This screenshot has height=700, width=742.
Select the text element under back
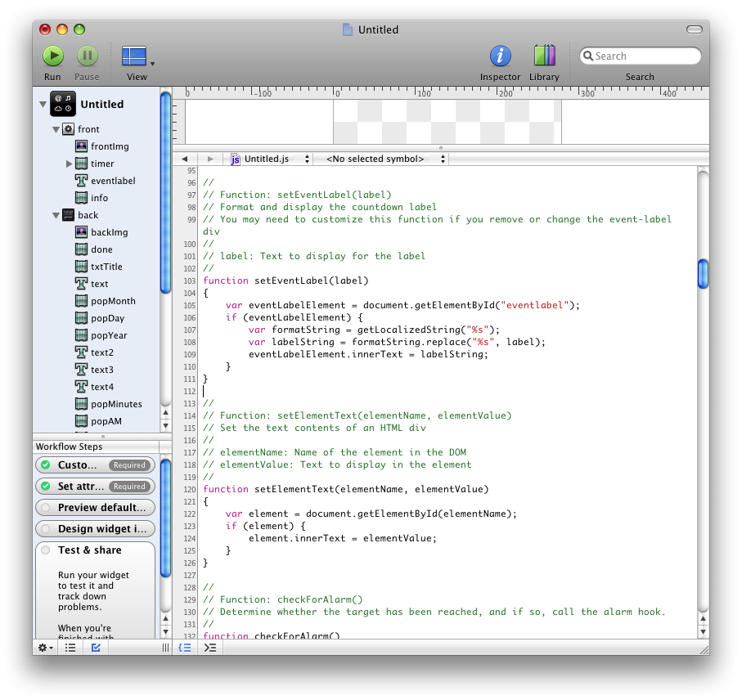[92, 284]
